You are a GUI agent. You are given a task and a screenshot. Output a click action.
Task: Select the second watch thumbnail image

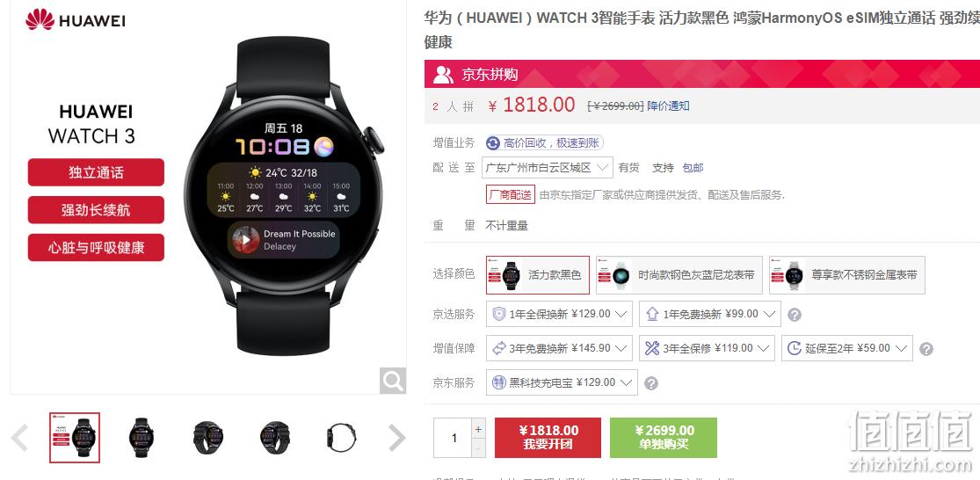tap(142, 437)
